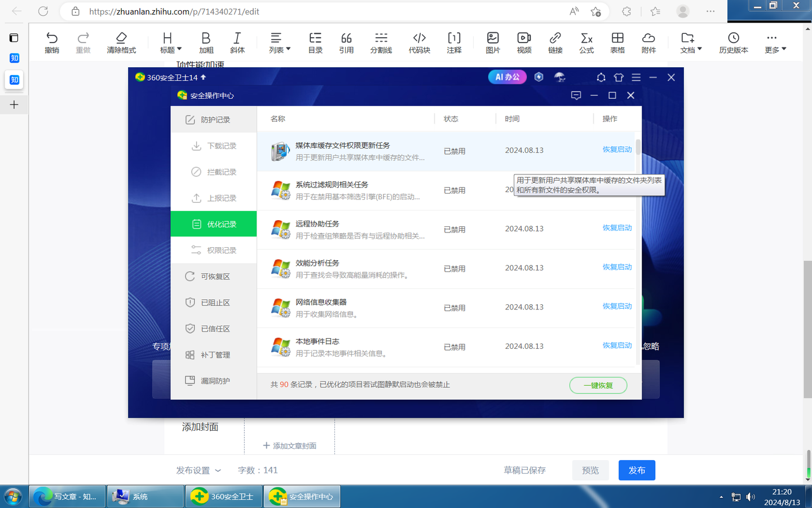Select the 下载记录 sidebar item
The width and height of the screenshot is (812, 508).
214,146
